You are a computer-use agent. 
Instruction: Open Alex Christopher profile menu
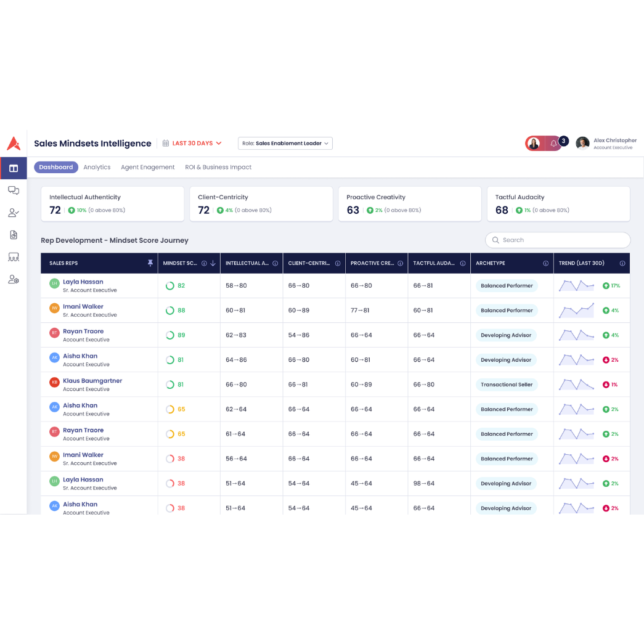click(x=606, y=144)
